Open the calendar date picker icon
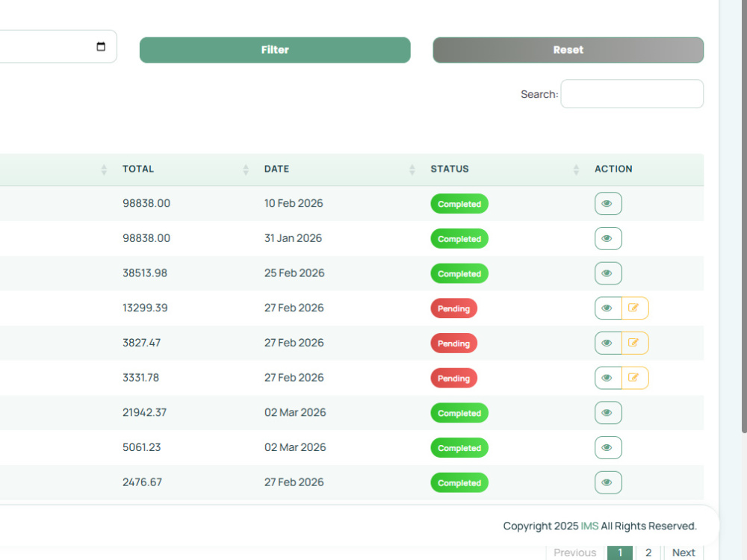Screen dimensions: 747x560 coord(101,46)
